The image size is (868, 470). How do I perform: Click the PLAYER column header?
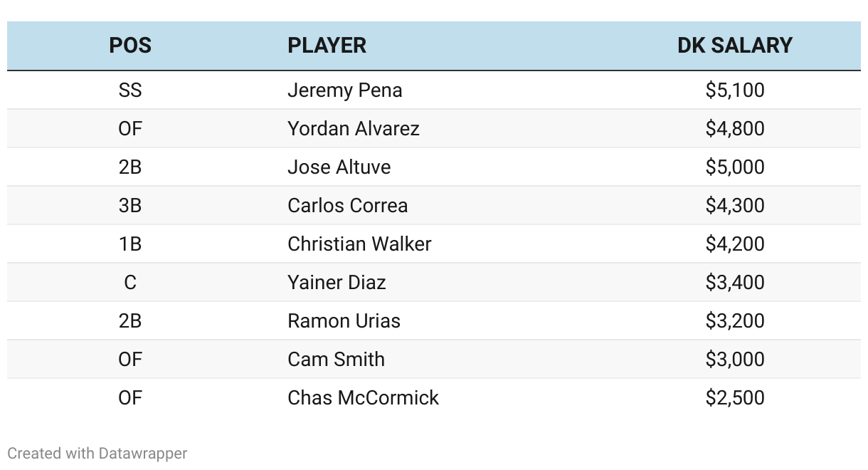[327, 46]
